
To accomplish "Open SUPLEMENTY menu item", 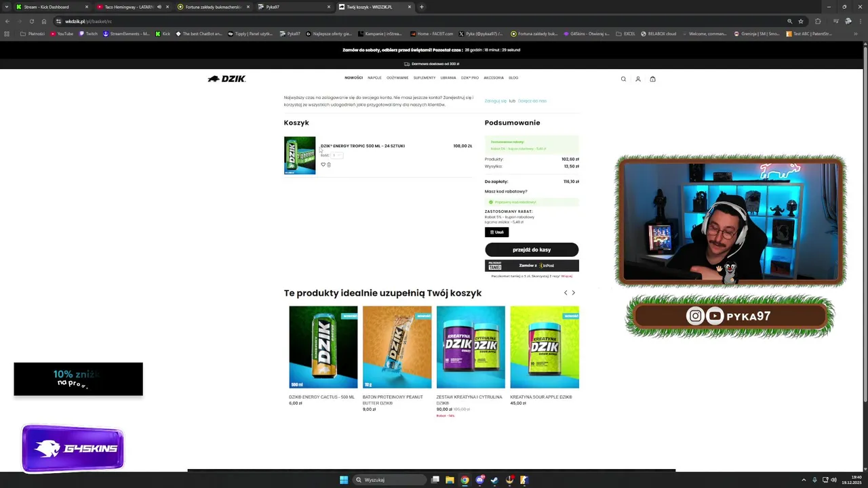I will point(425,78).
